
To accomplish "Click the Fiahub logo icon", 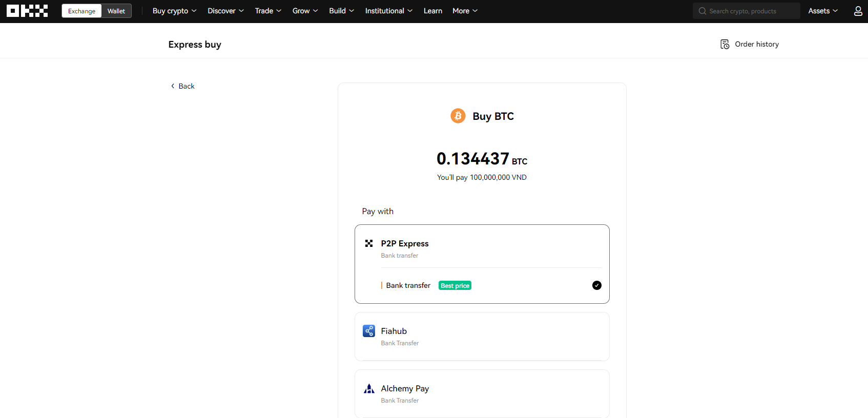I will pos(369,331).
